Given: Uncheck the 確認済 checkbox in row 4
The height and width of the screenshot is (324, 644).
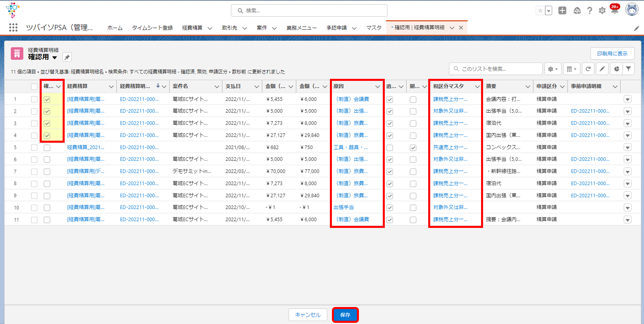Looking at the screenshot, I should coord(47,136).
